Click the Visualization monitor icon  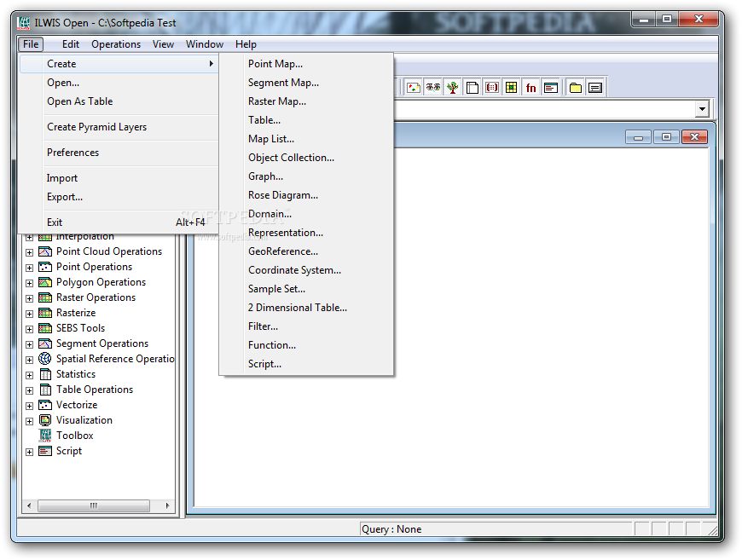coord(45,420)
